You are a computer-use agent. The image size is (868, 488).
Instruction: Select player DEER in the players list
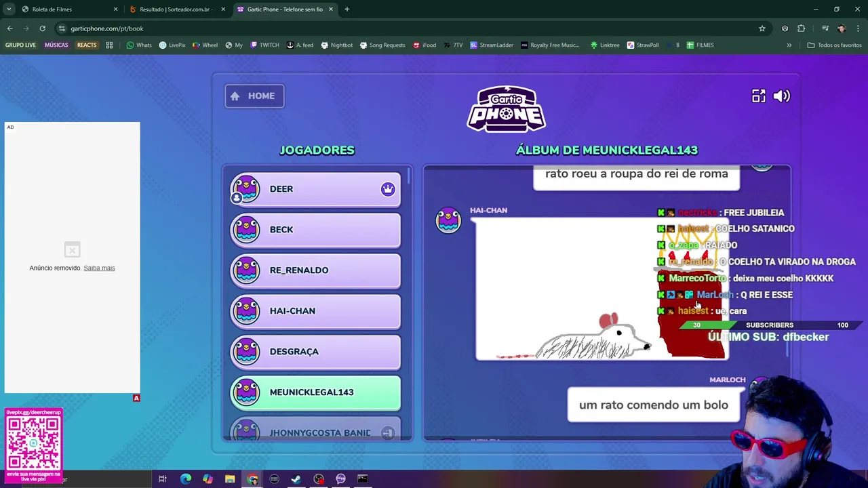315,189
